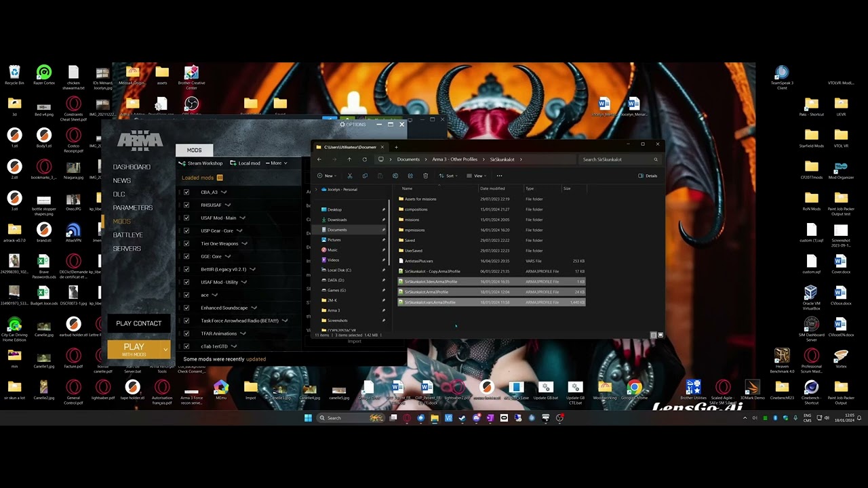Screen dimensions: 868x488
Task: Open the launcher OPTIONS gear
Action: tap(353, 125)
